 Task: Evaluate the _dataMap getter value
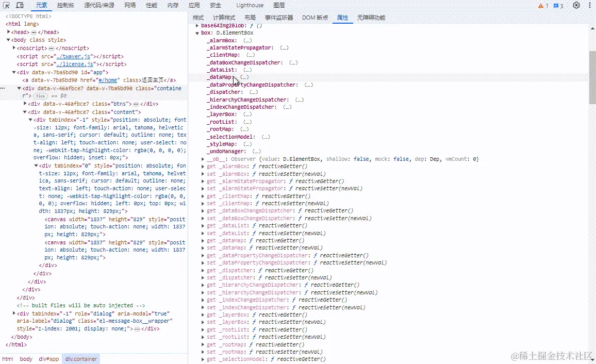point(244,77)
